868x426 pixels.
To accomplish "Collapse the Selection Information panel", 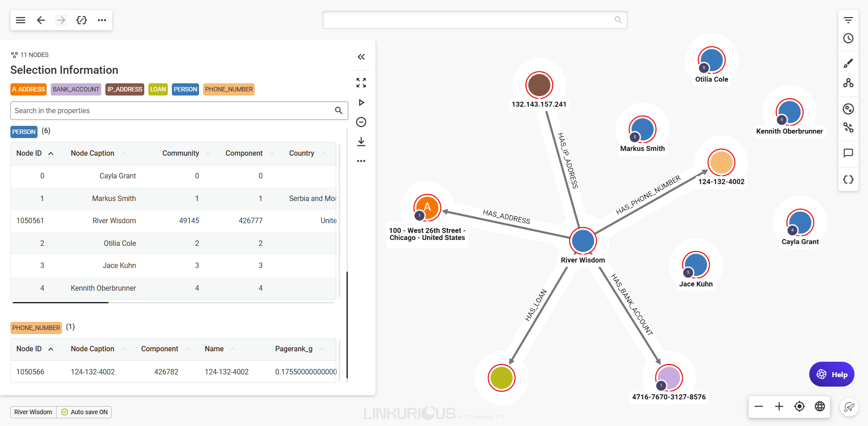I will pyautogui.click(x=361, y=57).
